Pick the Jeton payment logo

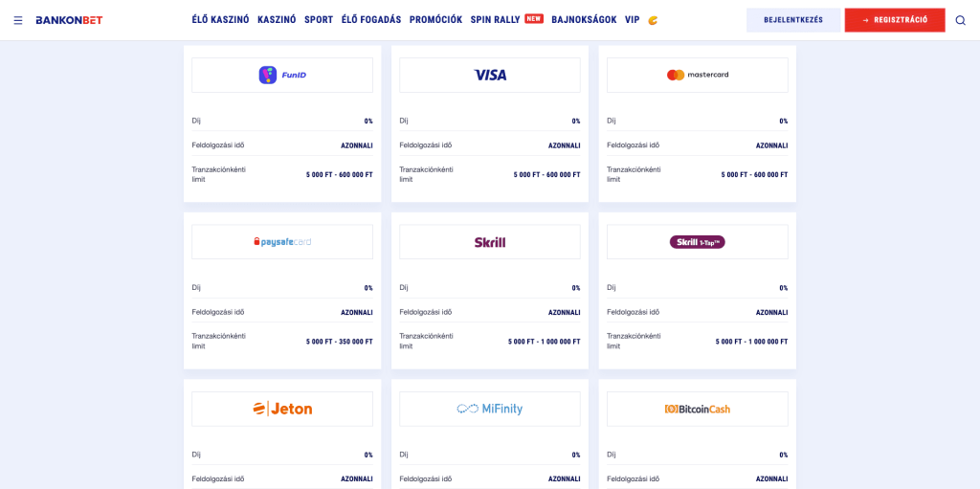282,409
